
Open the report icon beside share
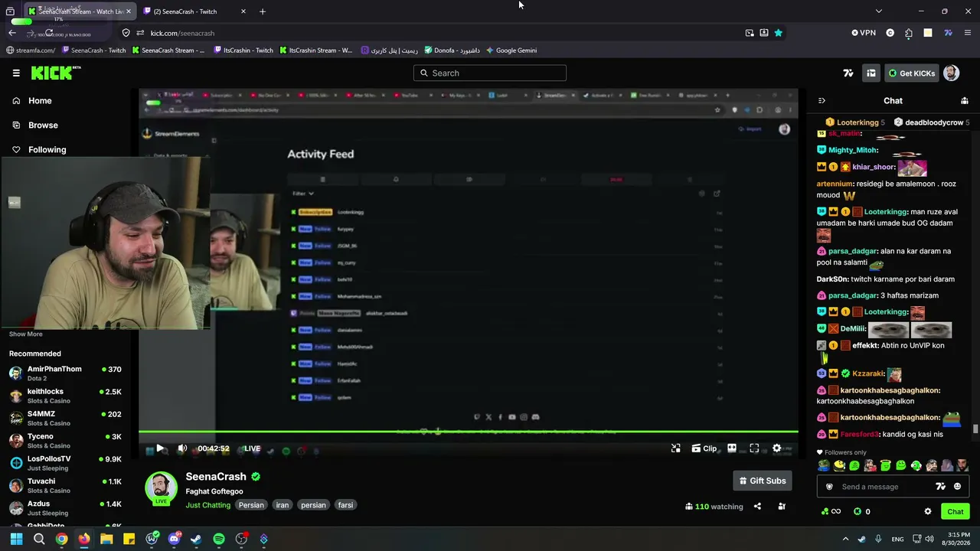coord(782,506)
